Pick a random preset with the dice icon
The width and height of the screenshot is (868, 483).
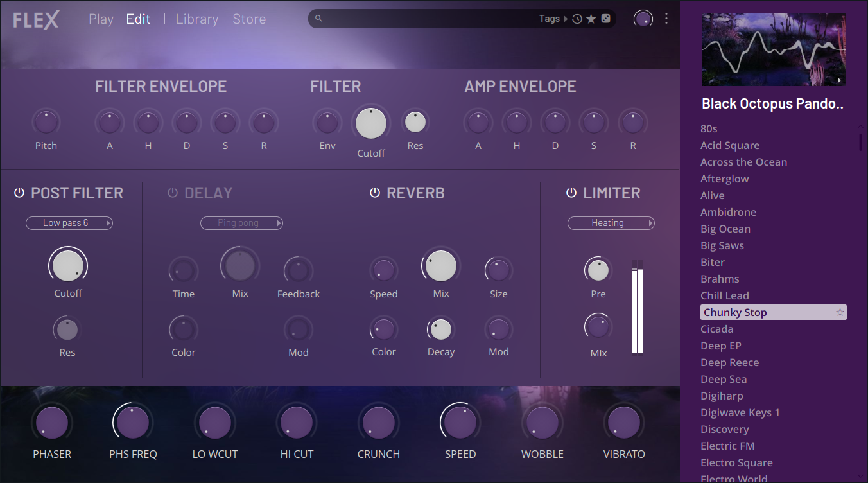click(x=605, y=19)
